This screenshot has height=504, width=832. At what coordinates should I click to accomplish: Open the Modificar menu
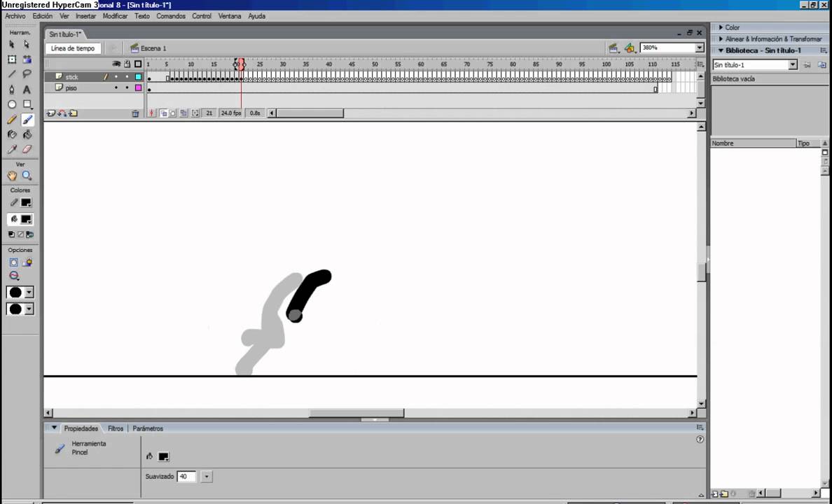point(115,16)
